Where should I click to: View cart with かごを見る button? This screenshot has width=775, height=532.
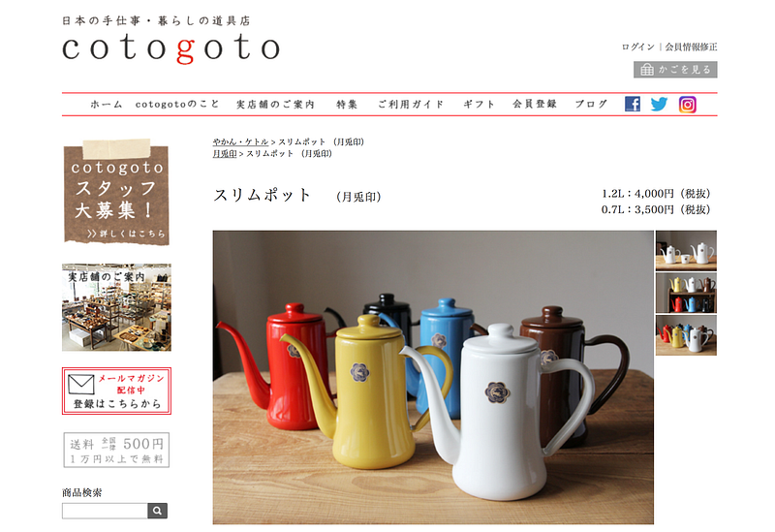tap(675, 70)
